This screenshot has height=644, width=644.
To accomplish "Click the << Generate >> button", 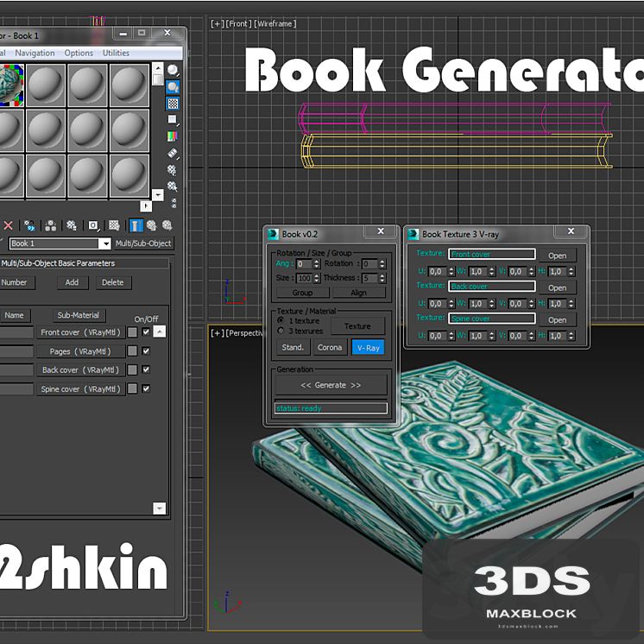I will pos(331,385).
